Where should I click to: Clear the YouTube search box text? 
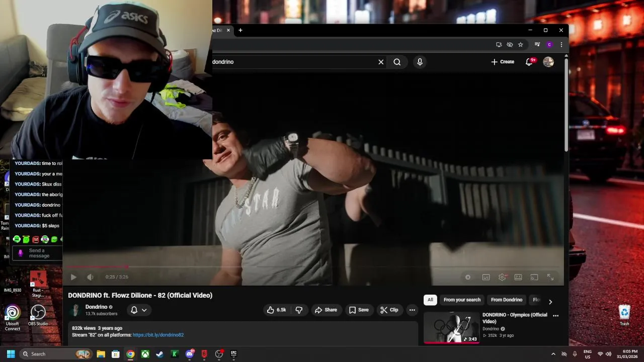(381, 62)
